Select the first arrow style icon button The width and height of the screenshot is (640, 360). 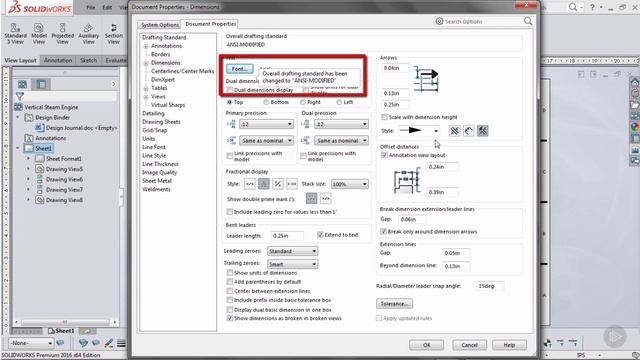454,131
